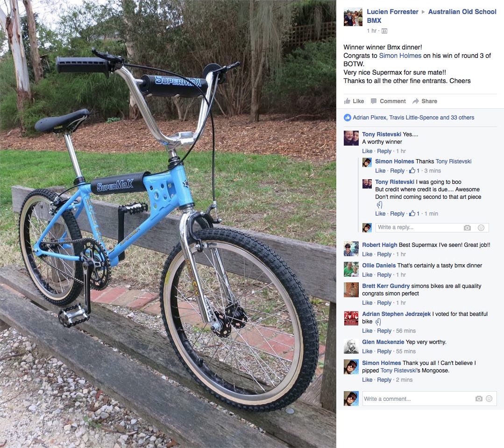Click the thumbs-up count on Simon Holmes' reply
The height and width of the screenshot is (448, 504).
point(414,170)
